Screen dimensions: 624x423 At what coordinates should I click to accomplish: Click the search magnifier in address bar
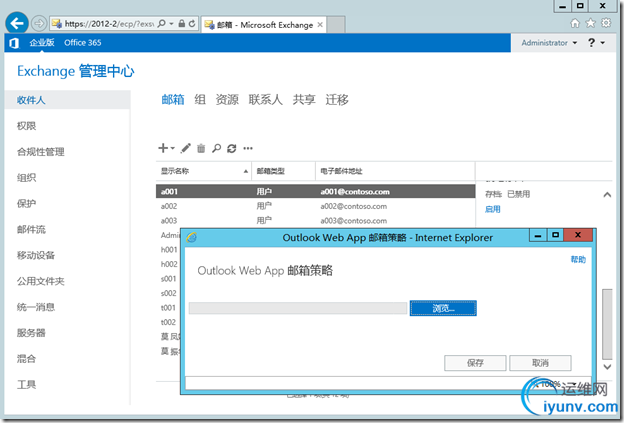coord(162,23)
